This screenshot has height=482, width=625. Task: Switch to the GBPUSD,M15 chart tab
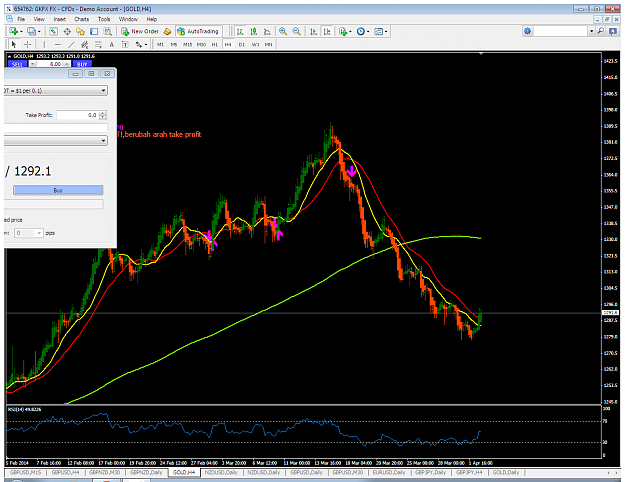click(x=25, y=472)
